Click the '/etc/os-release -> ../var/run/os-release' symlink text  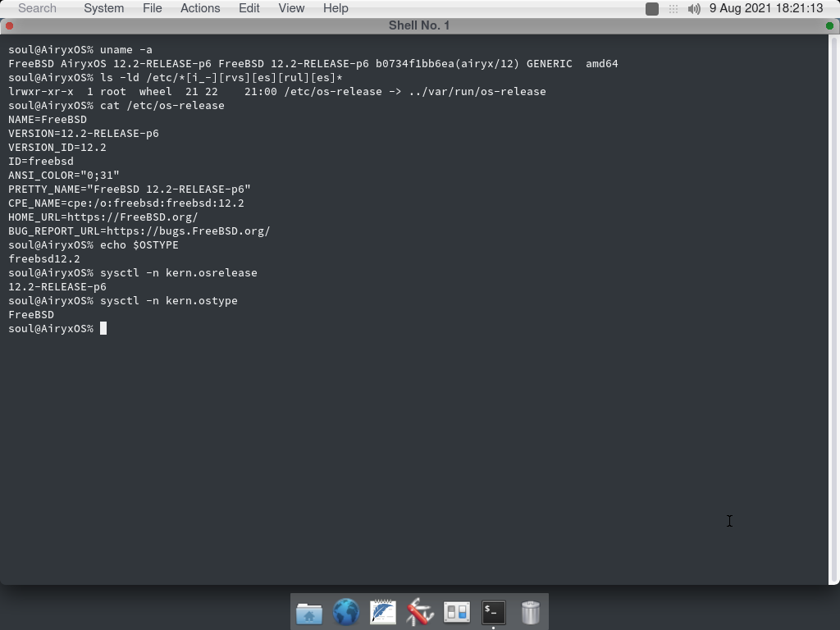point(415,92)
